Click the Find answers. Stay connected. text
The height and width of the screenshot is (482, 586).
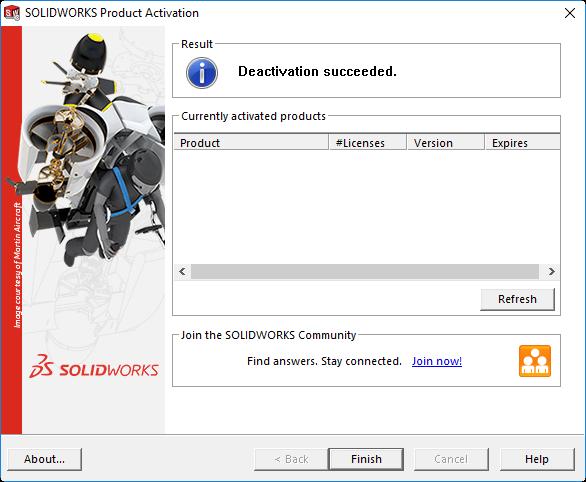pyautogui.click(x=324, y=361)
